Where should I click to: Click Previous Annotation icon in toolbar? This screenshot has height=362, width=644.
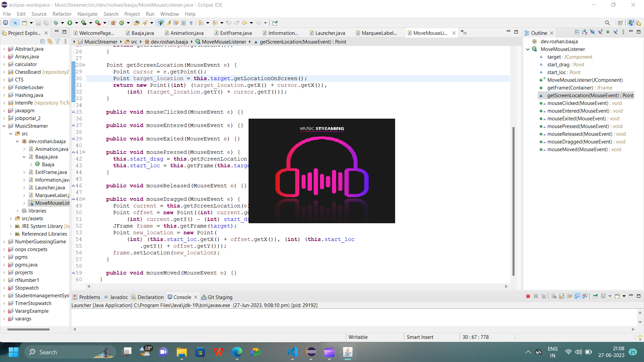[x=215, y=23]
